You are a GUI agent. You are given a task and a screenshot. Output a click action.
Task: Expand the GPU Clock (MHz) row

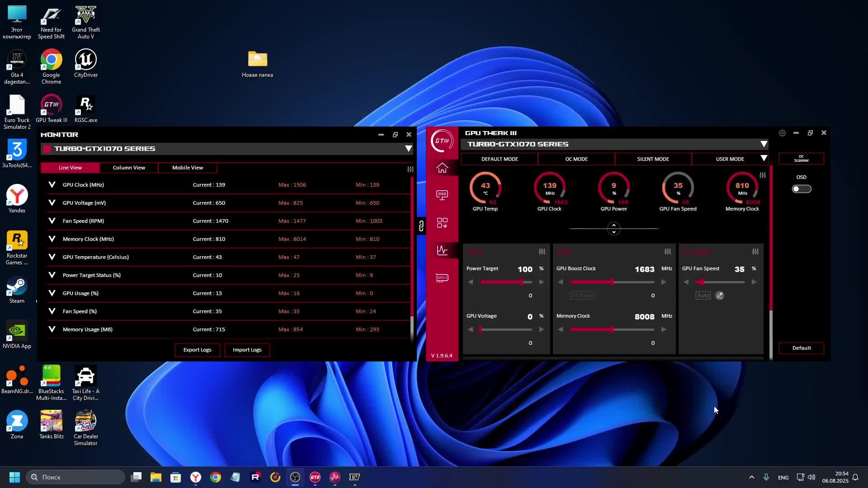tap(52, 185)
